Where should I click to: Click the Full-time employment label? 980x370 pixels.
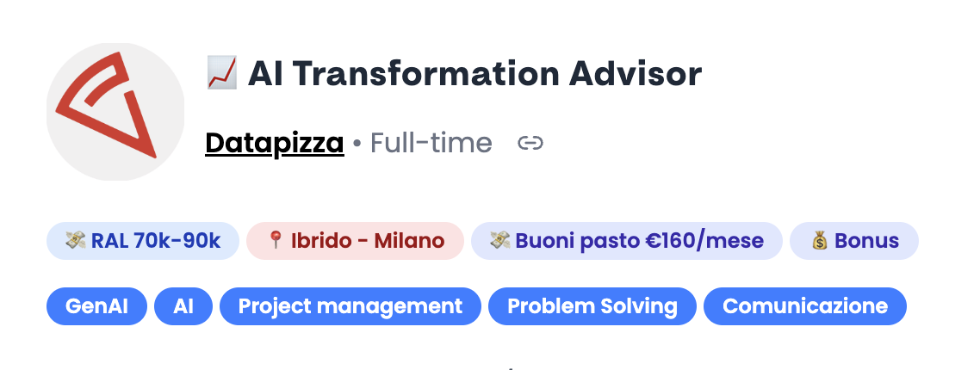pos(431,143)
